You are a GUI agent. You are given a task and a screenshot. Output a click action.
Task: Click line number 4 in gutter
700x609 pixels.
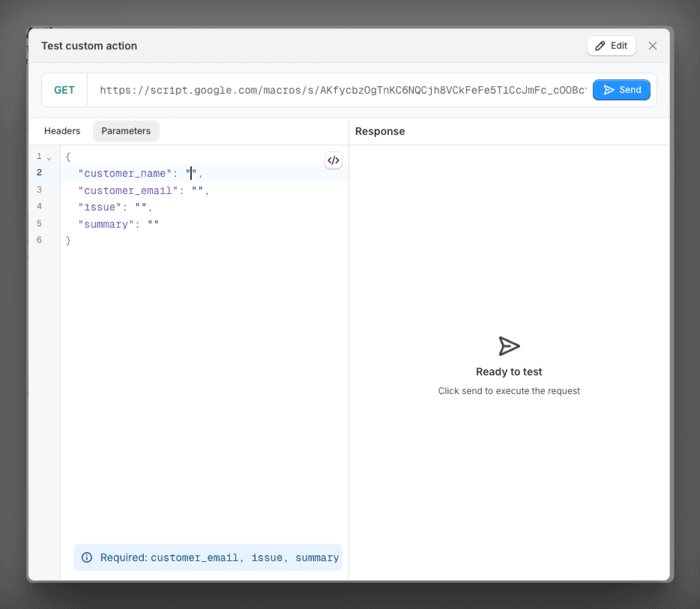[39, 206]
